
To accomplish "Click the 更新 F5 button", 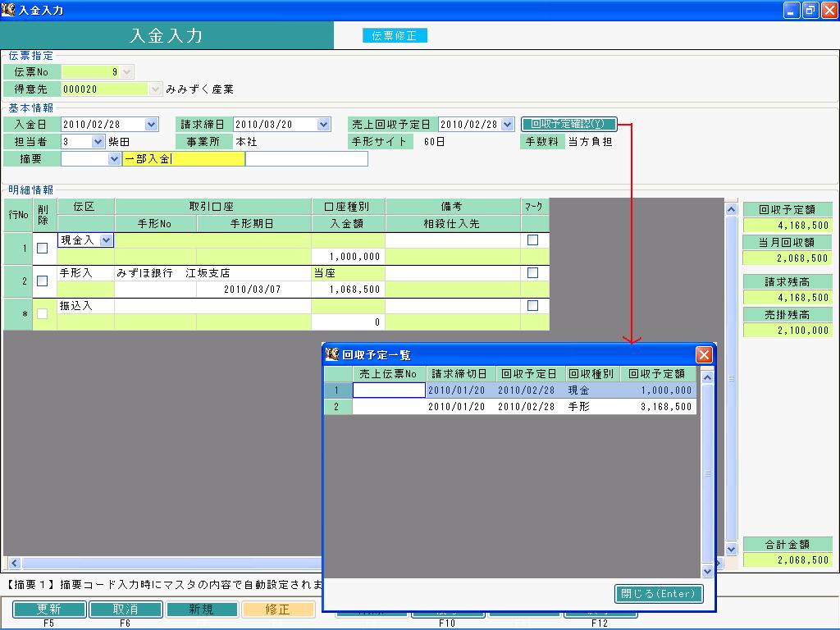I will pyautogui.click(x=48, y=609).
